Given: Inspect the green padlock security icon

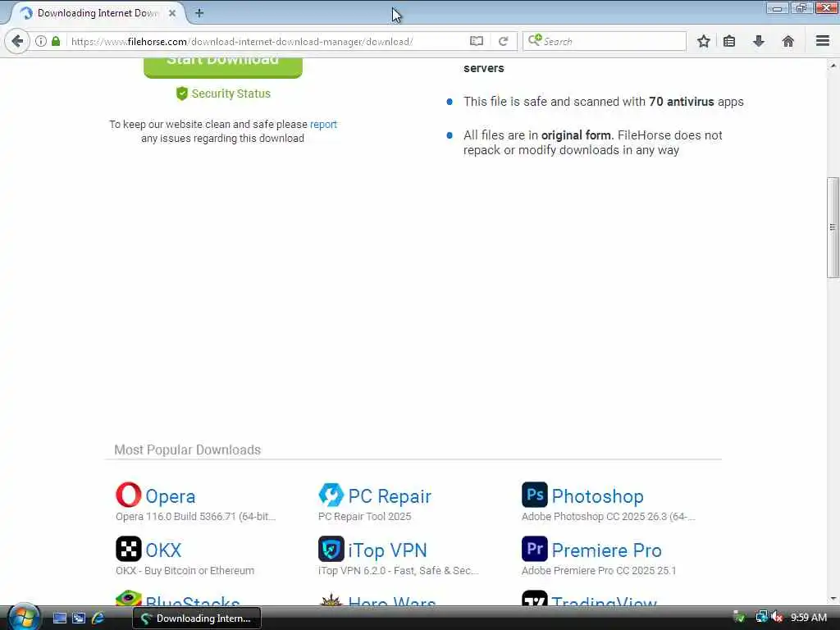Looking at the screenshot, I should point(56,41).
